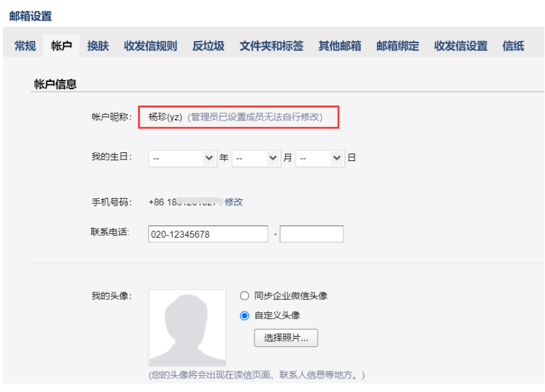Open the 其他邮箱 tab
The image size is (545, 392).
[339, 46]
